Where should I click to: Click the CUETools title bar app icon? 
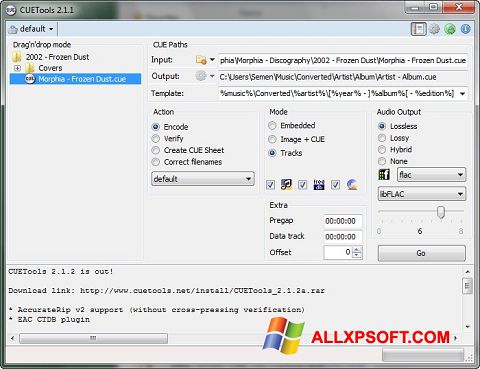[x=11, y=10]
